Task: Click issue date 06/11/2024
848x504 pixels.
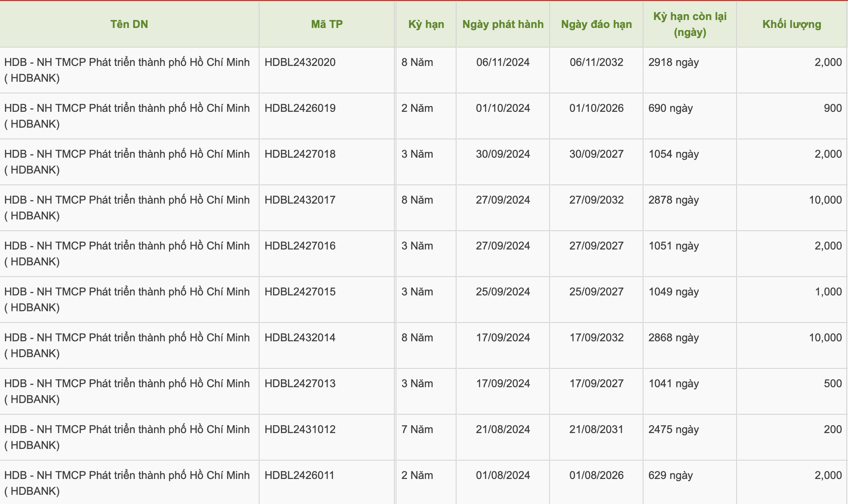Action: [x=503, y=62]
